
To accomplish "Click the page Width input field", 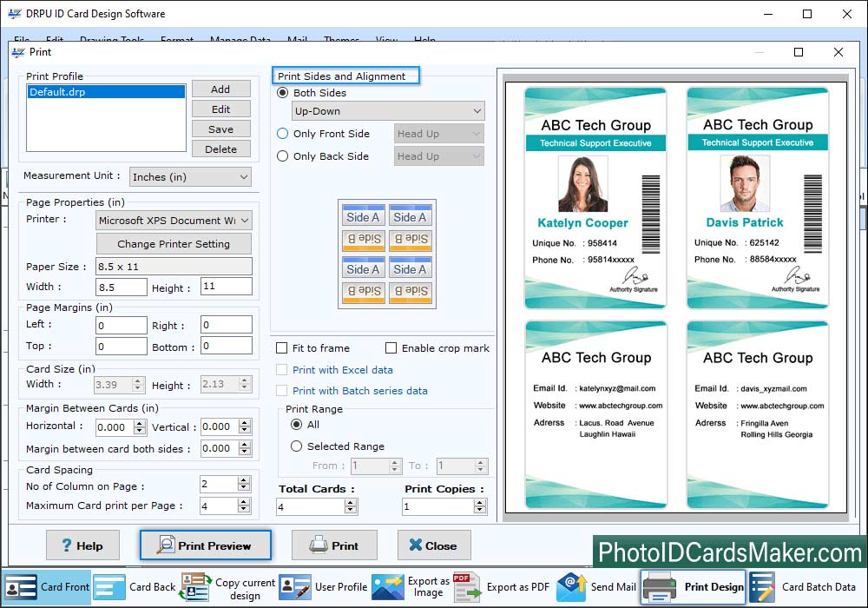I will pyautogui.click(x=122, y=287).
